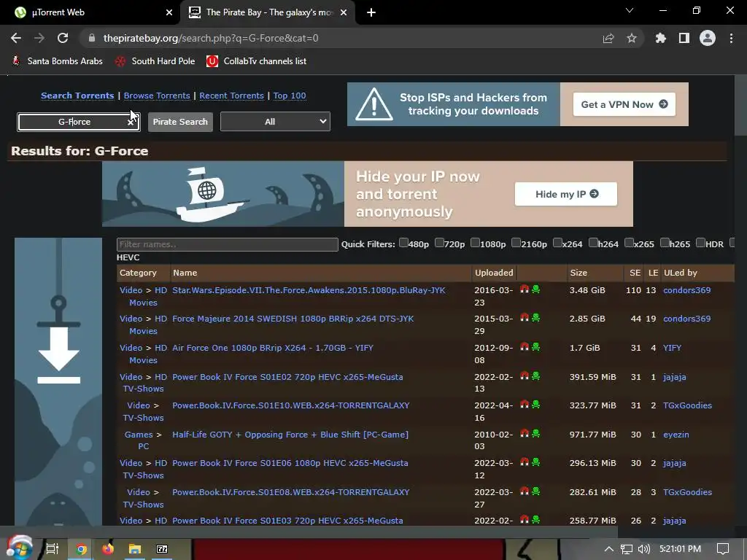The height and width of the screenshot is (560, 747).
Task: Click magnet icon for Half-Life GOTY torrent
Action: click(525, 433)
